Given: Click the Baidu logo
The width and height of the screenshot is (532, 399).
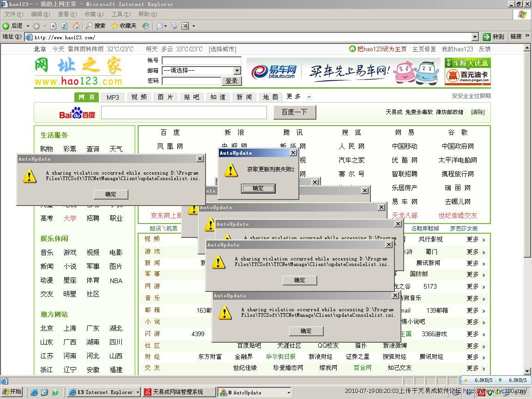Looking at the screenshot, I should click(x=77, y=113).
